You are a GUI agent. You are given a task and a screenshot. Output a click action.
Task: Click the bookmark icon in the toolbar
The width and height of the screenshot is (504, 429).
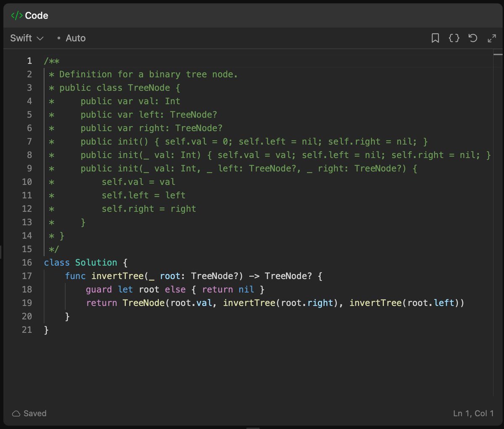coord(435,38)
